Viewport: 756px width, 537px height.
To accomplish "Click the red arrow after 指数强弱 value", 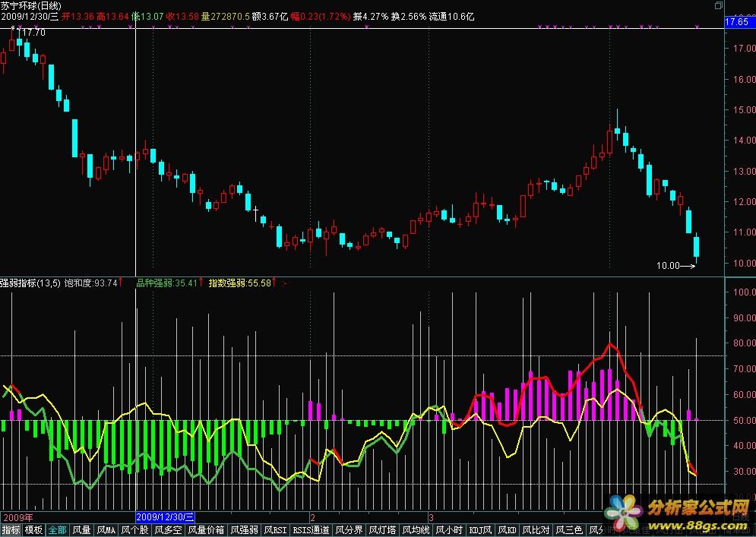I will [x=274, y=283].
